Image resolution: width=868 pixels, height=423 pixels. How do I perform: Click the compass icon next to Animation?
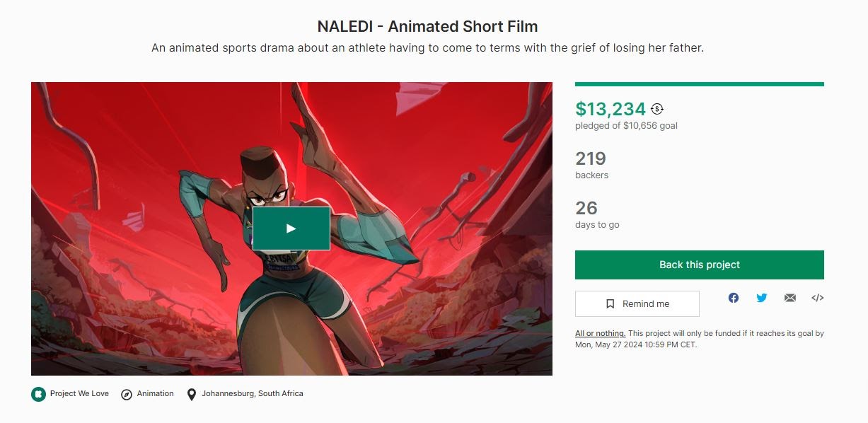click(x=127, y=394)
